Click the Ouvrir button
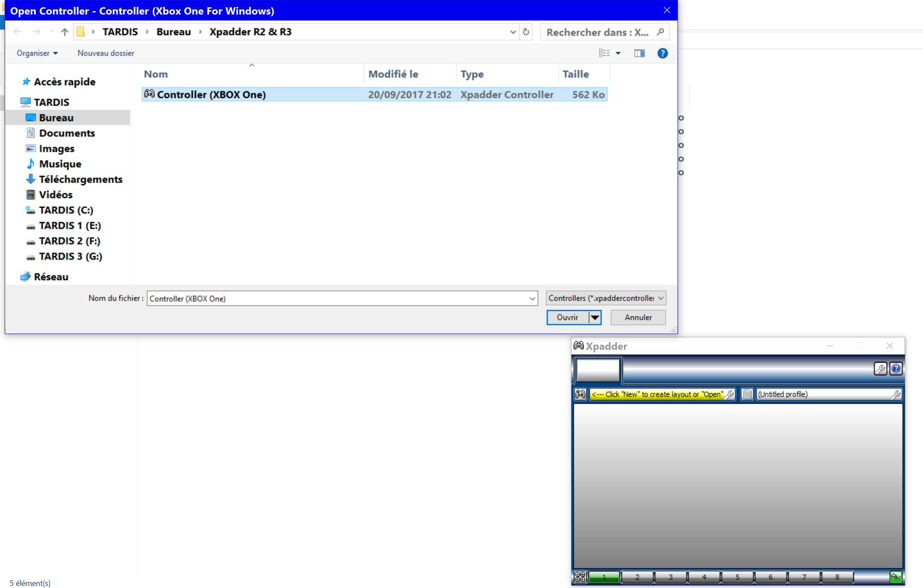Image resolution: width=923 pixels, height=588 pixels. [x=568, y=317]
